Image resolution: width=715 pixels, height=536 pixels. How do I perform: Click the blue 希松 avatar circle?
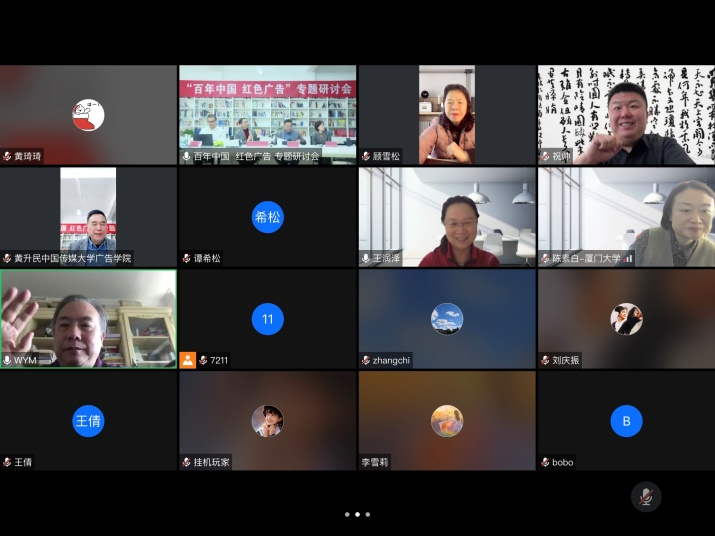267,217
